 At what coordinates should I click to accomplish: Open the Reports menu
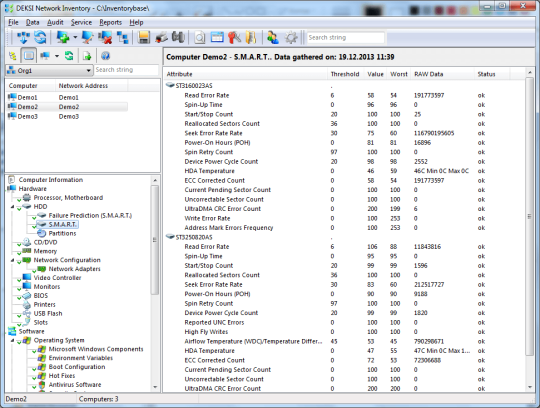coord(111,22)
